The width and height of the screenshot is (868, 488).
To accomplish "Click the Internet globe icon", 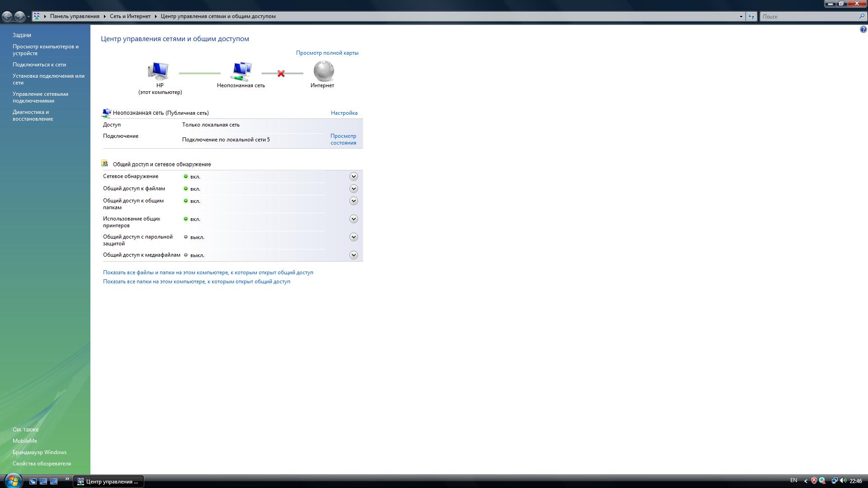I will (324, 71).
